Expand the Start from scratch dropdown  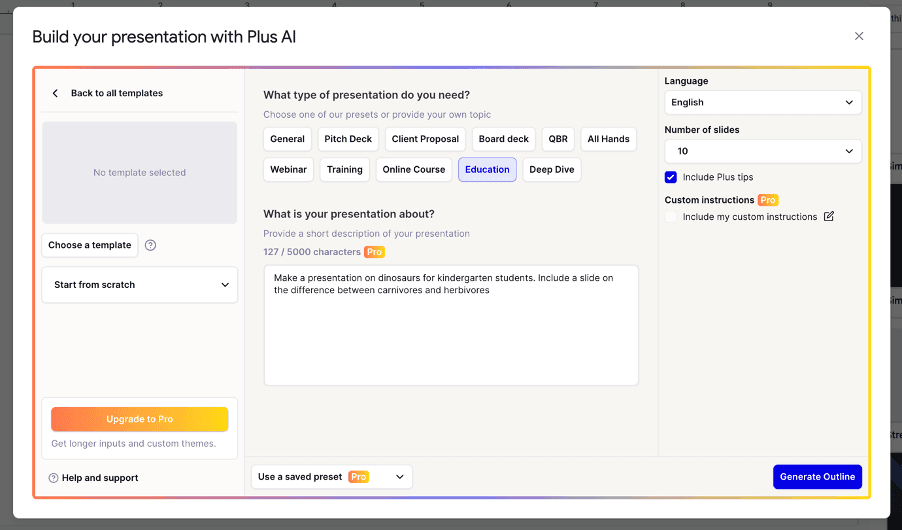tap(140, 285)
